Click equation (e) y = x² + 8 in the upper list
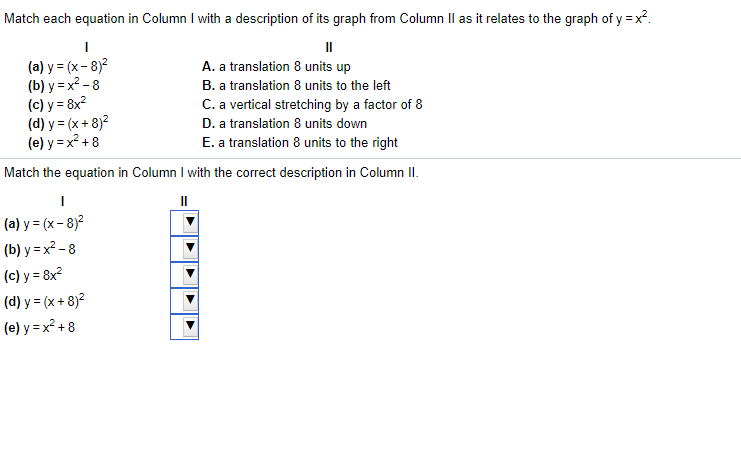Image resolution: width=741 pixels, height=451 pixels. (x=63, y=141)
